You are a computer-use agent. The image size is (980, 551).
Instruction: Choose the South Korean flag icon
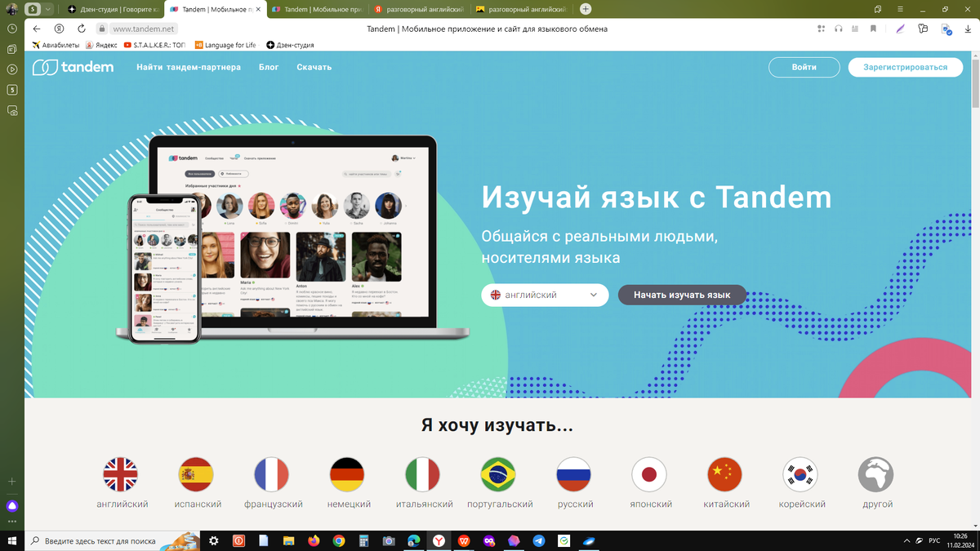click(800, 474)
